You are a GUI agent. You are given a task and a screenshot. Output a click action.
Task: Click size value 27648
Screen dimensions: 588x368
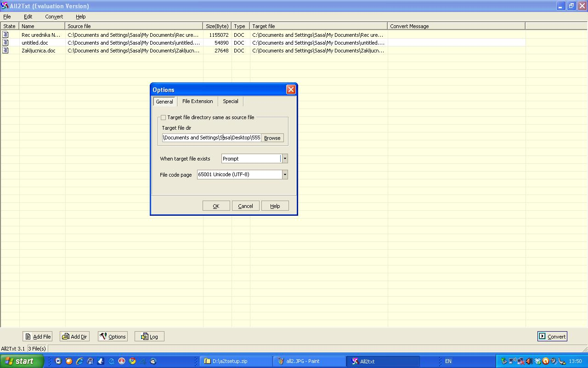coord(221,51)
